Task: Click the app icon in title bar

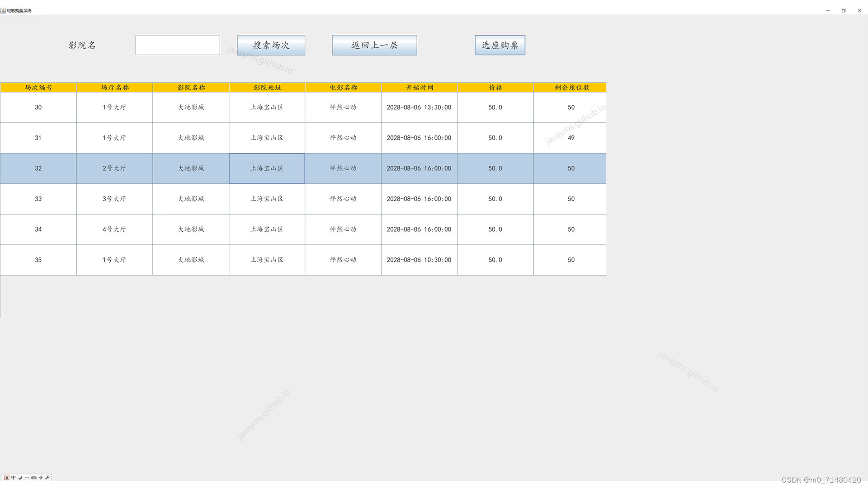Action: click(3, 10)
